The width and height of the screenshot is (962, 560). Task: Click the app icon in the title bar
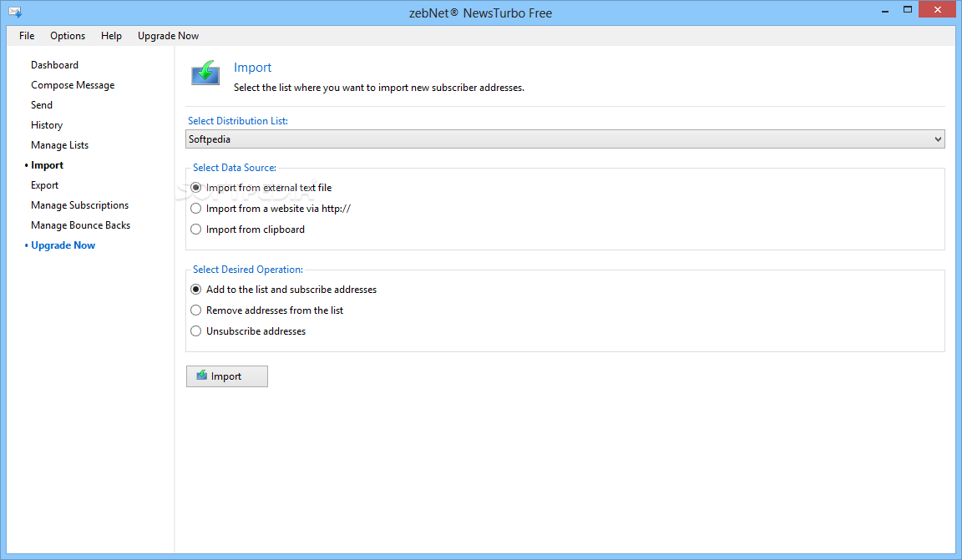(x=15, y=13)
